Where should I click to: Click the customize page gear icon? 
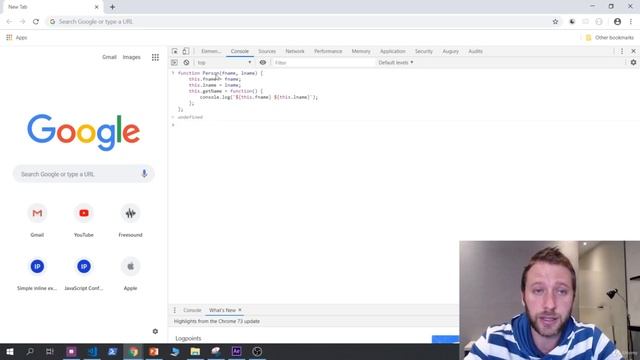coord(155,331)
